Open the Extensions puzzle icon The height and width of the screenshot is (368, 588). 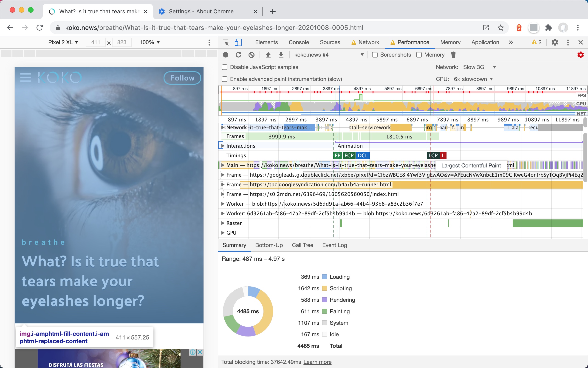pos(548,28)
